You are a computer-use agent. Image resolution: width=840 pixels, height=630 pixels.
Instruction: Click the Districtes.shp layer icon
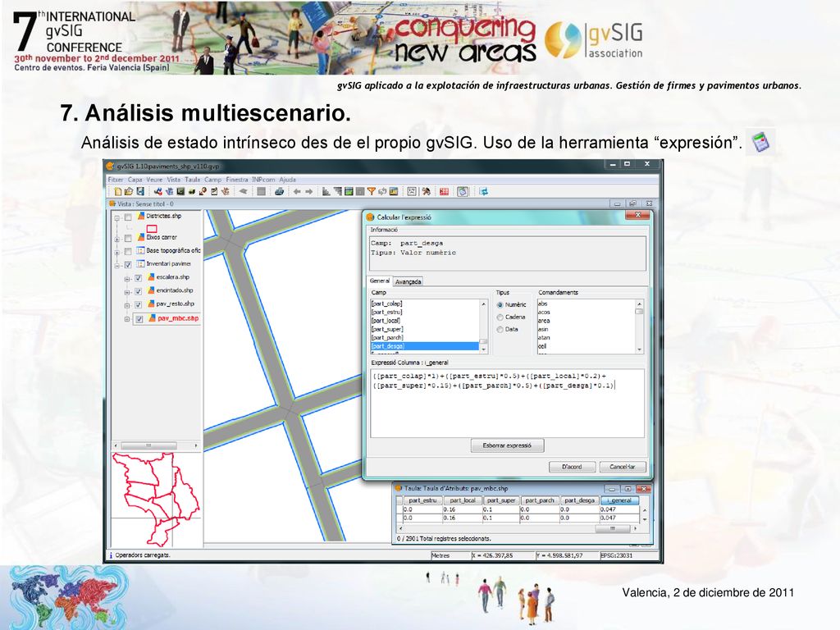(x=141, y=216)
